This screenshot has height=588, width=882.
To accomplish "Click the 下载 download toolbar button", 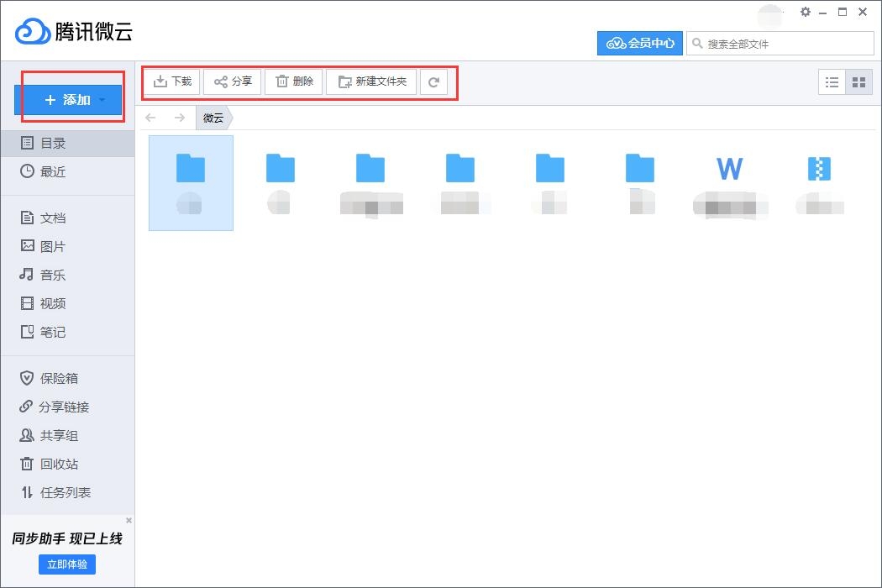I will [x=173, y=81].
